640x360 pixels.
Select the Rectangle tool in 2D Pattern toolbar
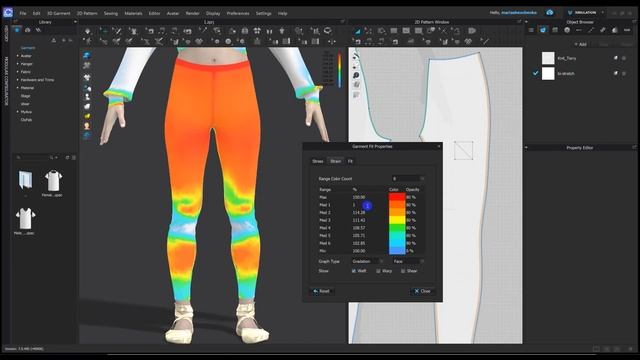[394, 31]
